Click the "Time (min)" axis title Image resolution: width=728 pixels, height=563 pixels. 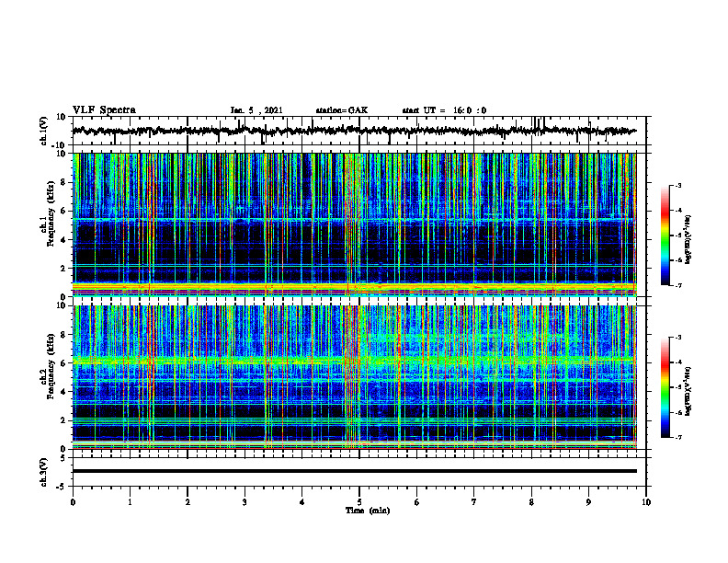pyautogui.click(x=368, y=511)
